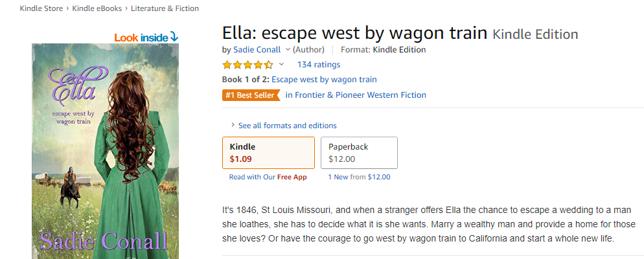Image resolution: width=644 pixels, height=259 pixels.
Task: Click Read with Our Free App
Action: click(268, 177)
